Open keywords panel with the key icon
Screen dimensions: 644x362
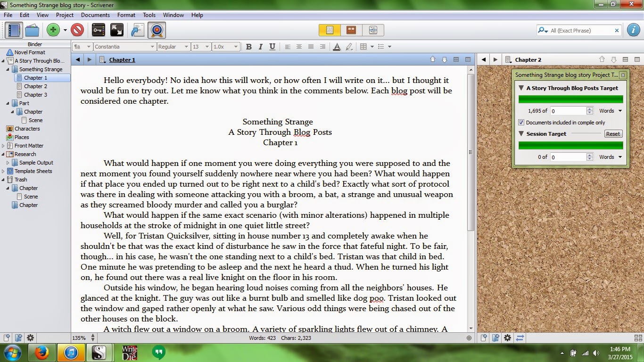[x=98, y=30]
